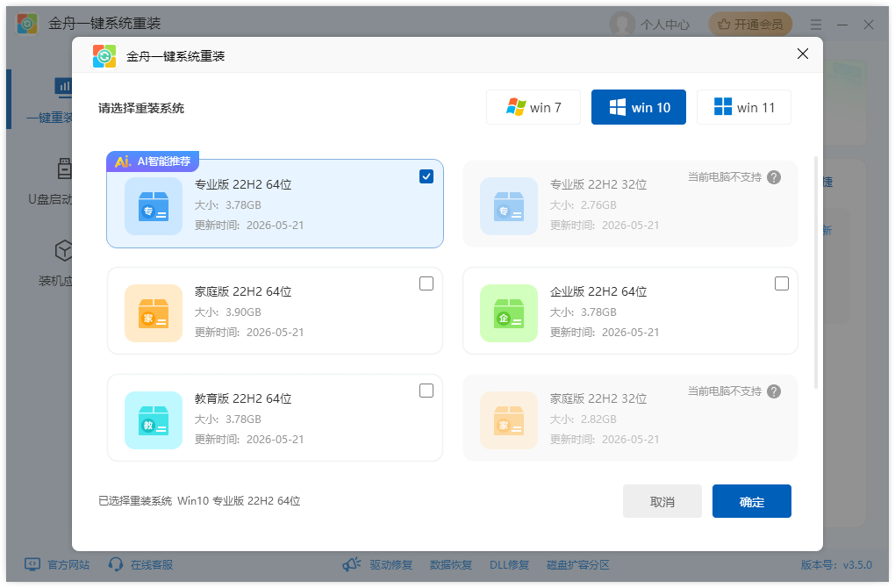Check the 企业版 22H2 64位 checkbox

point(782,283)
